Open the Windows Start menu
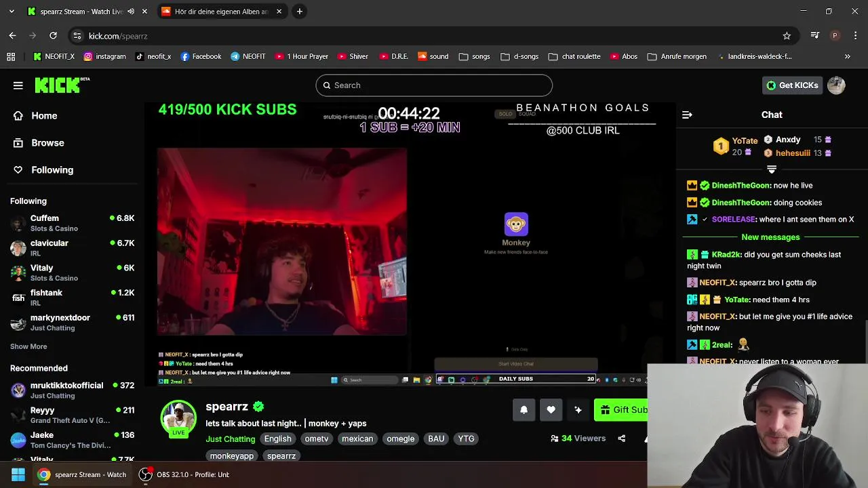 (18, 474)
